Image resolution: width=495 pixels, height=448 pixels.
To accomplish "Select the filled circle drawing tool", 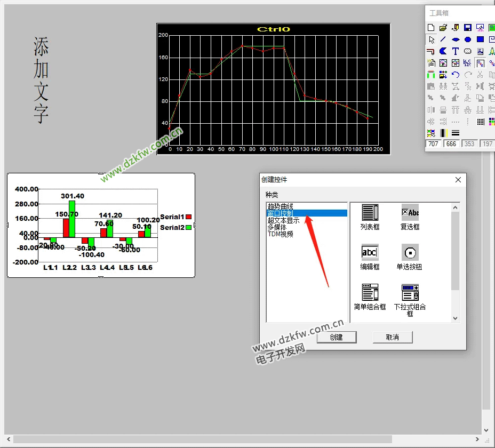I will 468,39.
